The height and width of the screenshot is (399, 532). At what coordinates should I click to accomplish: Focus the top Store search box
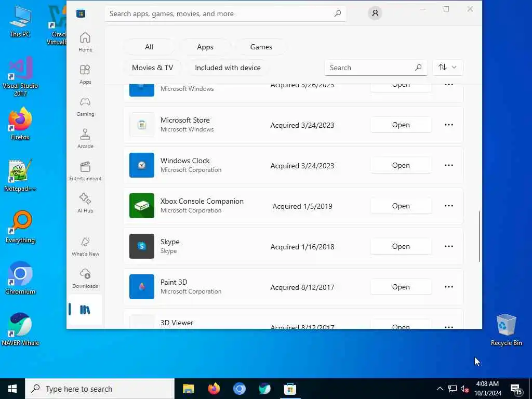tap(225, 14)
